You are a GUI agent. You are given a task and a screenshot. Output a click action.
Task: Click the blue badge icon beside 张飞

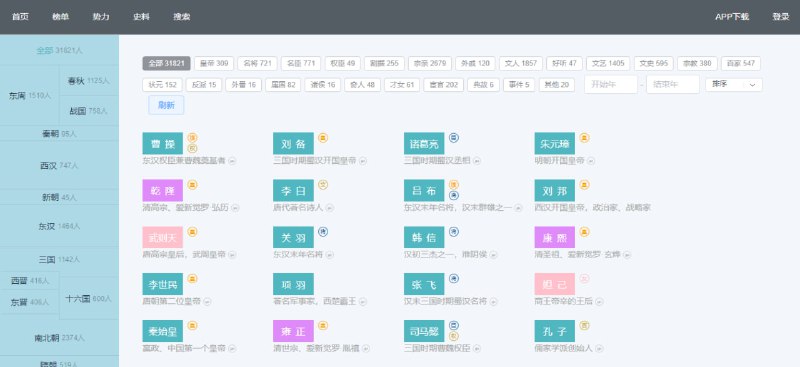pyautogui.click(x=454, y=279)
